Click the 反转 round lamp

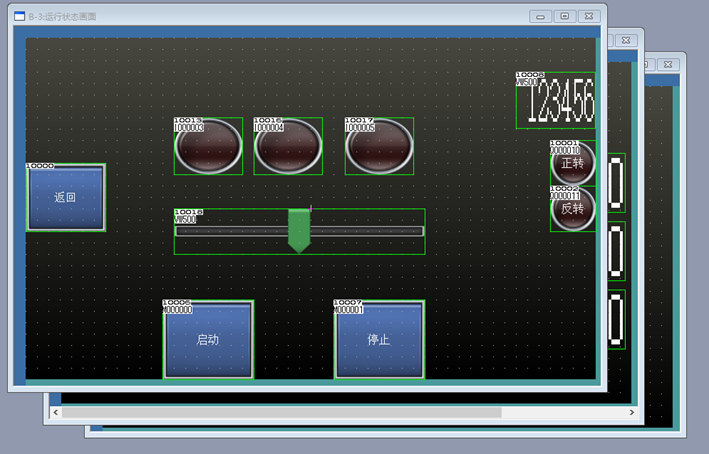click(572, 209)
